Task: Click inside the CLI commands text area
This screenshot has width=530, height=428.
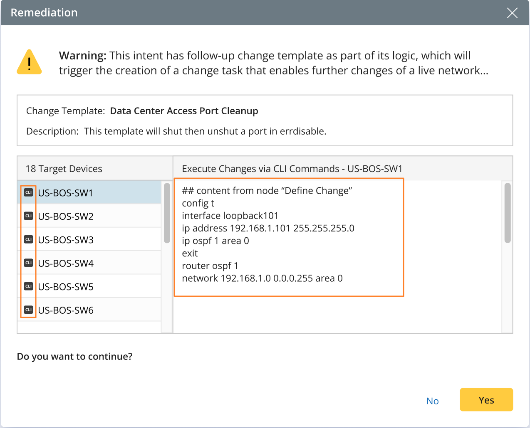Action: click(x=289, y=237)
